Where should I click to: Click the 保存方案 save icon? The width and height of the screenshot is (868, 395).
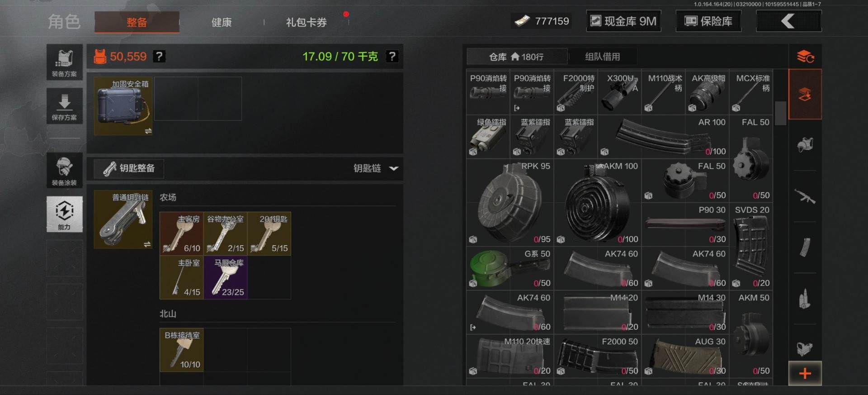(64, 105)
